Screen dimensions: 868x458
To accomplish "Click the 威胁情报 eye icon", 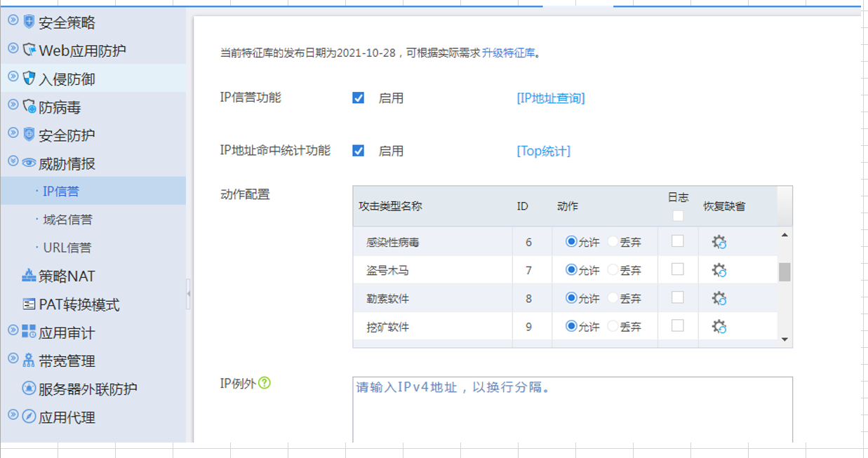I will click(x=29, y=163).
